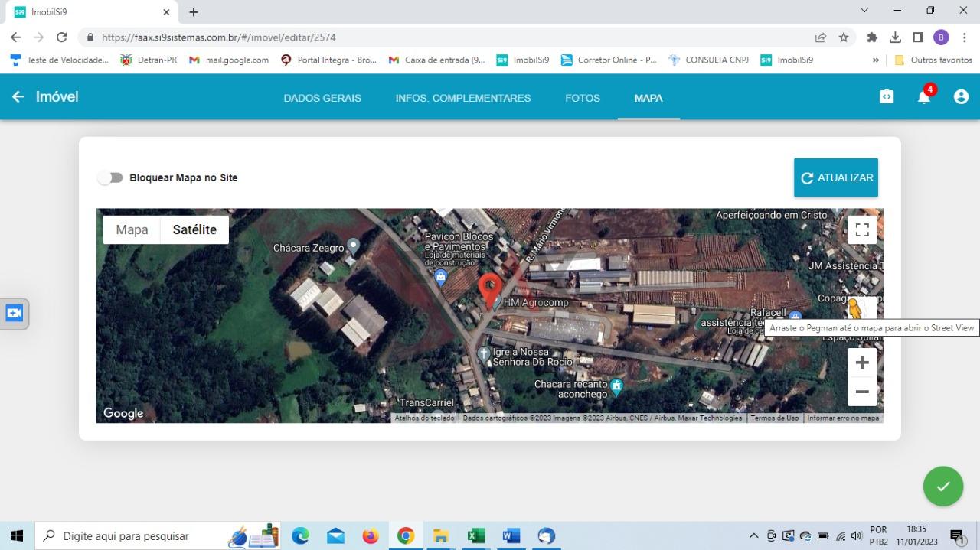
Task: Open Word from the taskbar
Action: click(511, 535)
